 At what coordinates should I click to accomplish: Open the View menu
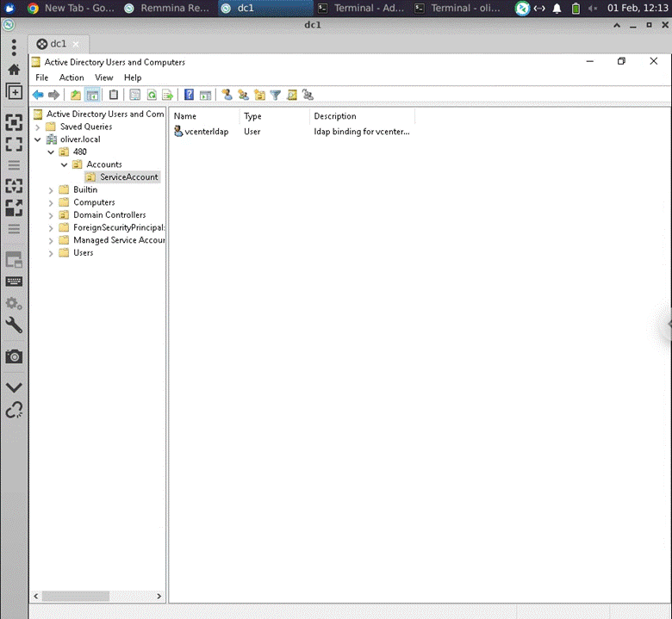(103, 77)
